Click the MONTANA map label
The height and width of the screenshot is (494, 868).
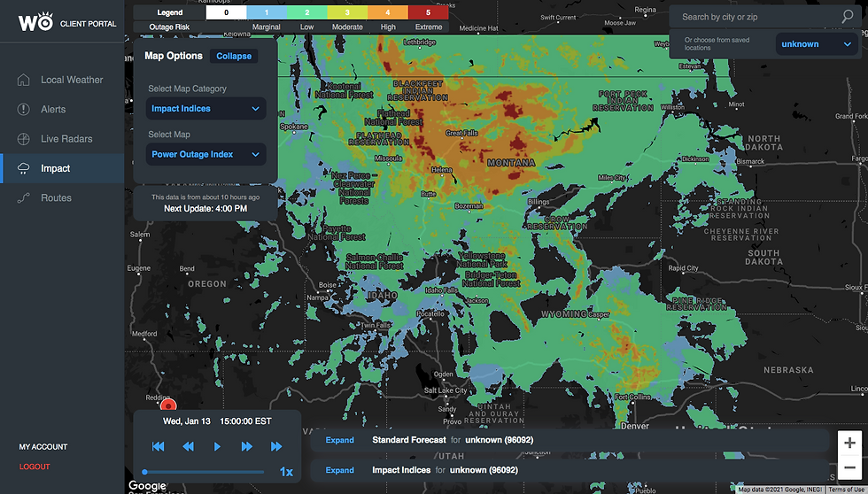coord(511,163)
